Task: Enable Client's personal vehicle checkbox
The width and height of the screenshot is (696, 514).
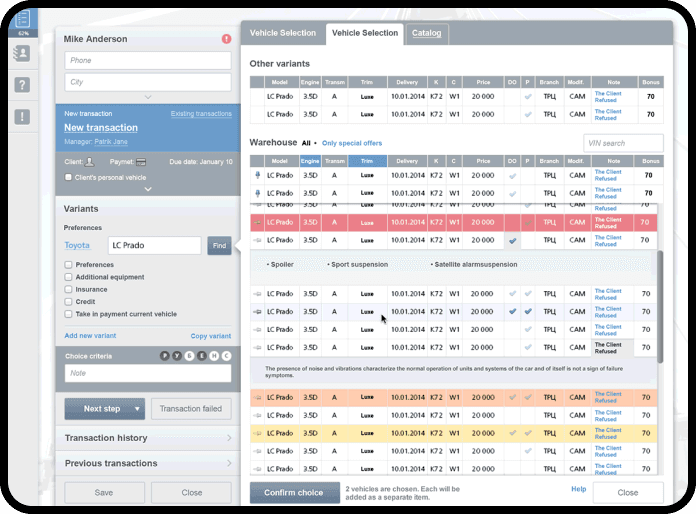Action: tap(68, 177)
